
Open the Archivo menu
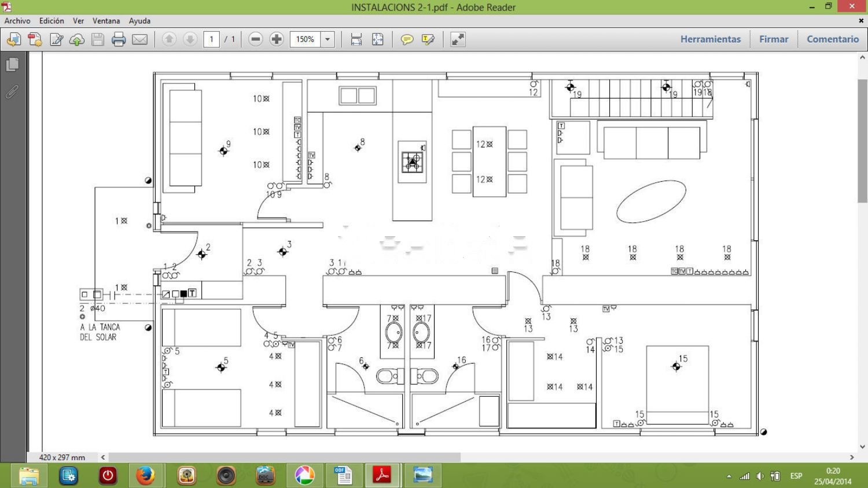click(x=17, y=21)
